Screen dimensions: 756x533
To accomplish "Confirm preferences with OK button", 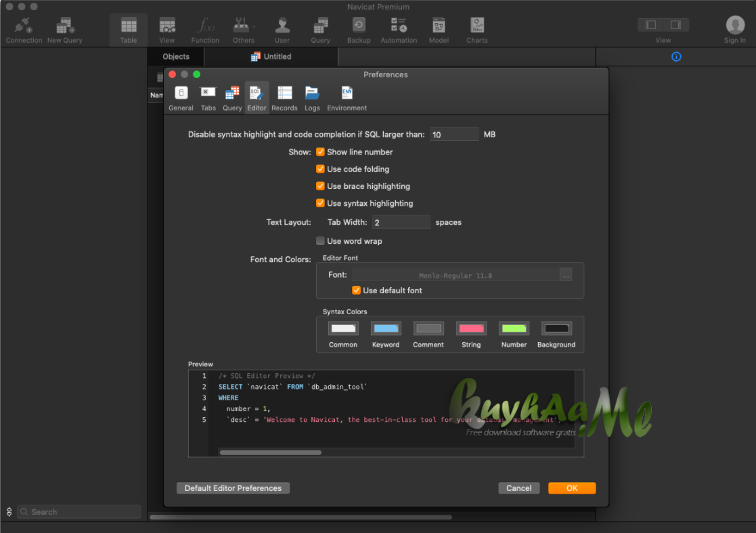I will pyautogui.click(x=572, y=488).
